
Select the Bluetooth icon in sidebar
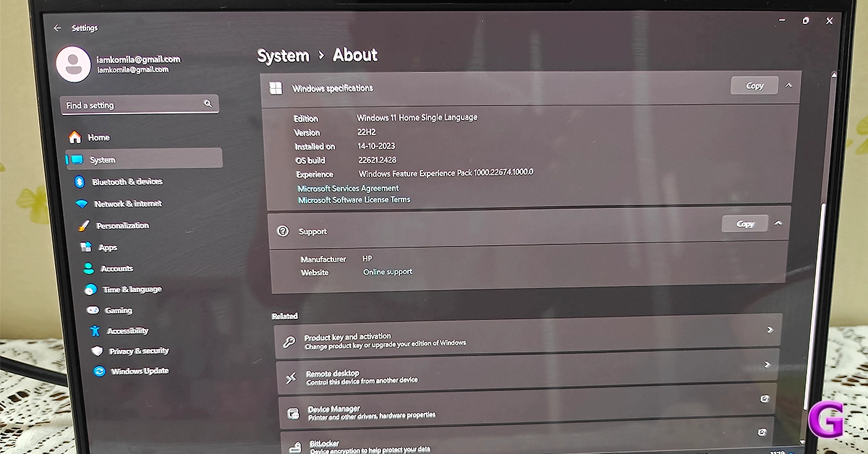[80, 182]
